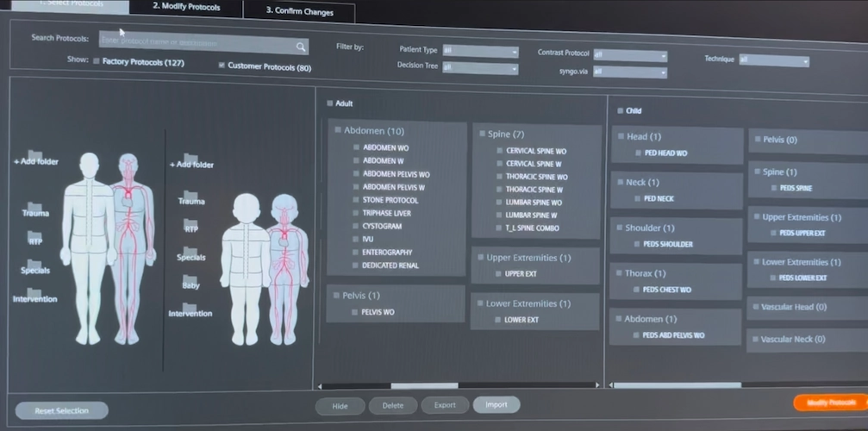Screen dimensions: 868x431
Task: Switch to Modify Protocols tab
Action: tap(186, 7)
